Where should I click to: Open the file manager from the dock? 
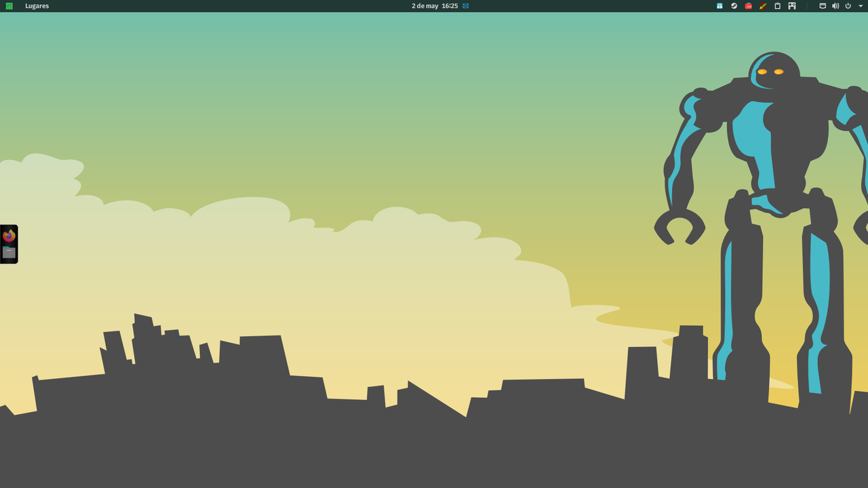click(9, 252)
